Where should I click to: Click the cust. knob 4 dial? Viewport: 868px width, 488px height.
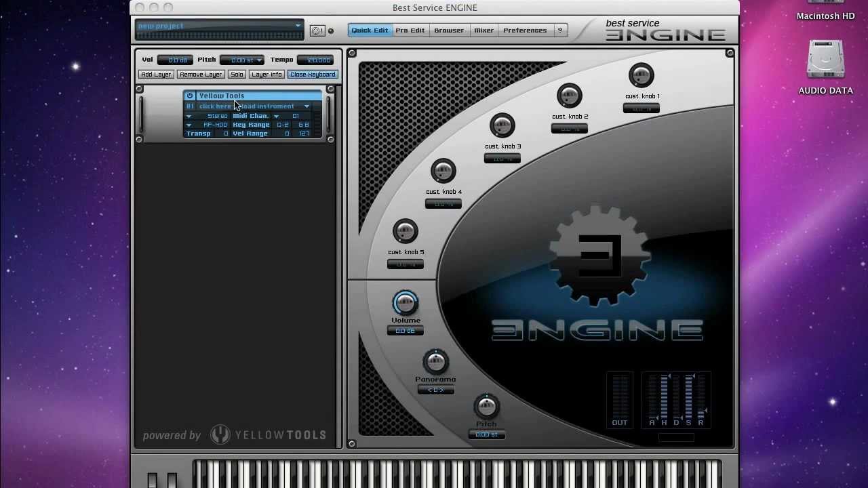coord(443,171)
